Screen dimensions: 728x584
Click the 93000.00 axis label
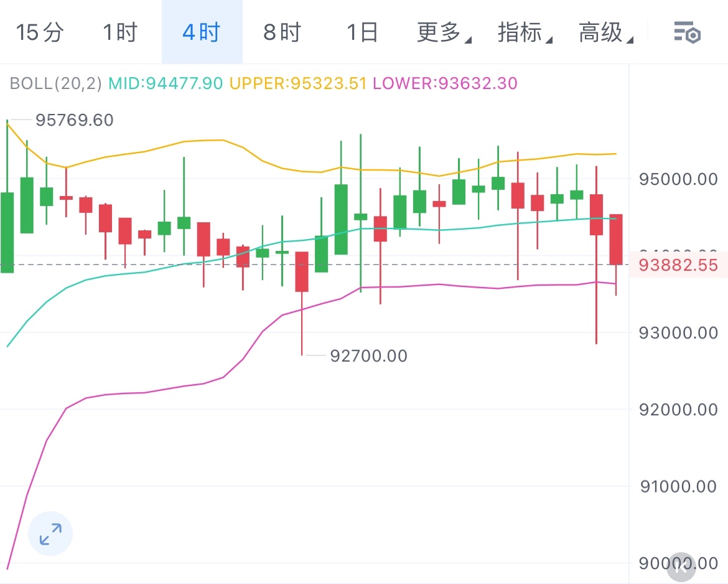[x=678, y=332]
